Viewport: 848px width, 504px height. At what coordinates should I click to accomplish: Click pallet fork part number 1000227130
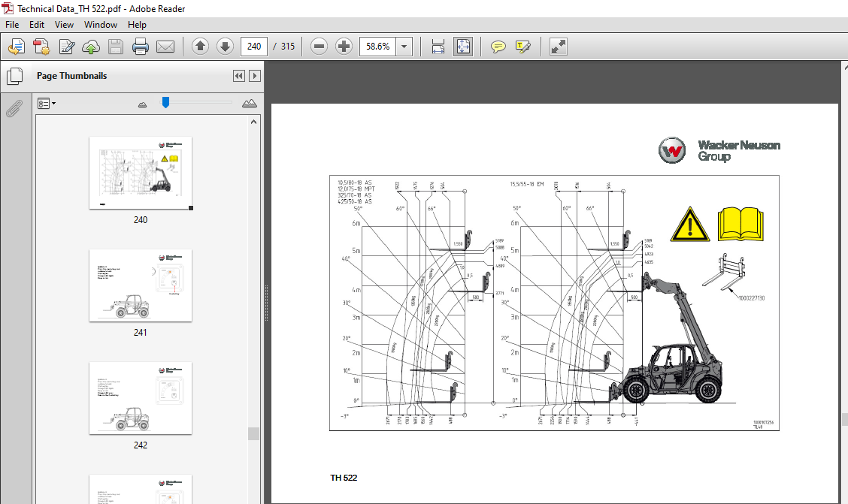pyautogui.click(x=752, y=298)
